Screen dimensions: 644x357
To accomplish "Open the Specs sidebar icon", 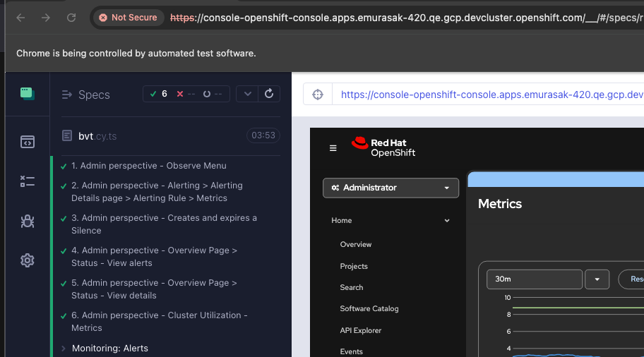I will tap(27, 142).
